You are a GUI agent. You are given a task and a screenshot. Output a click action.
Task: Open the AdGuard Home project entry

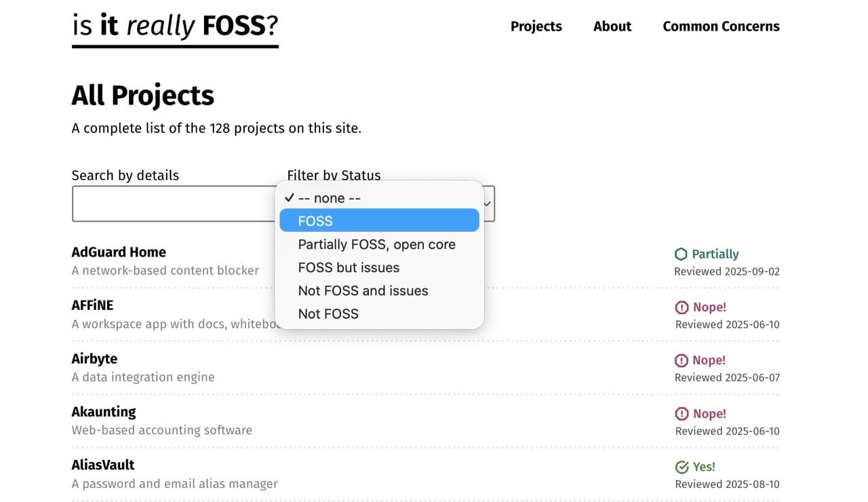pyautogui.click(x=119, y=252)
